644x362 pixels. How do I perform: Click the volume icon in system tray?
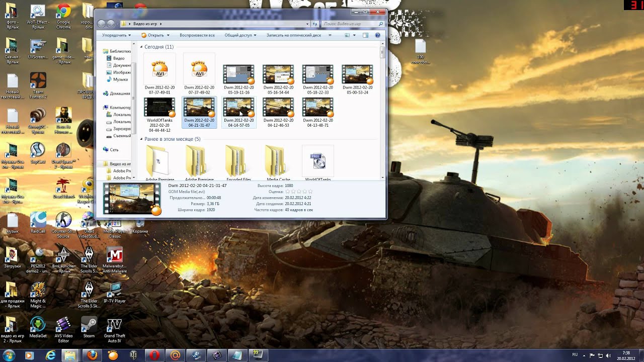[x=608, y=355]
